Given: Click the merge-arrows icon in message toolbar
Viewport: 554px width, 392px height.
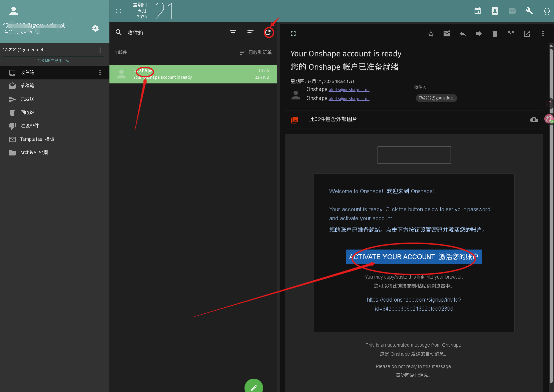Looking at the screenshot, I should (x=511, y=34).
